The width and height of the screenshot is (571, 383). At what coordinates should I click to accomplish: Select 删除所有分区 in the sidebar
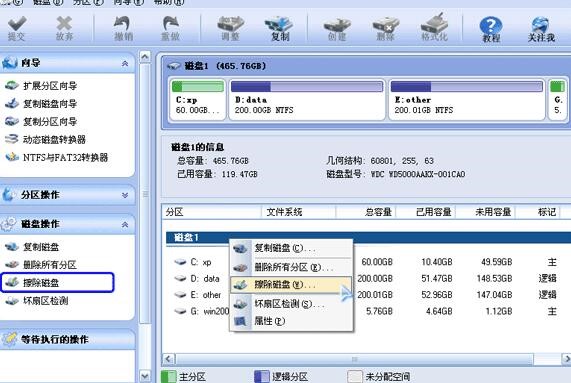(x=41, y=265)
